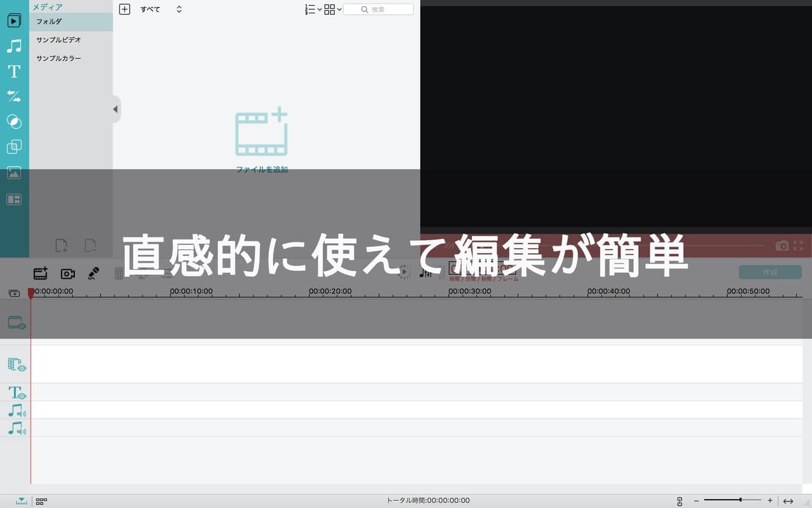
Task: Click the timeline view icon in status bar
Action: [22, 501]
